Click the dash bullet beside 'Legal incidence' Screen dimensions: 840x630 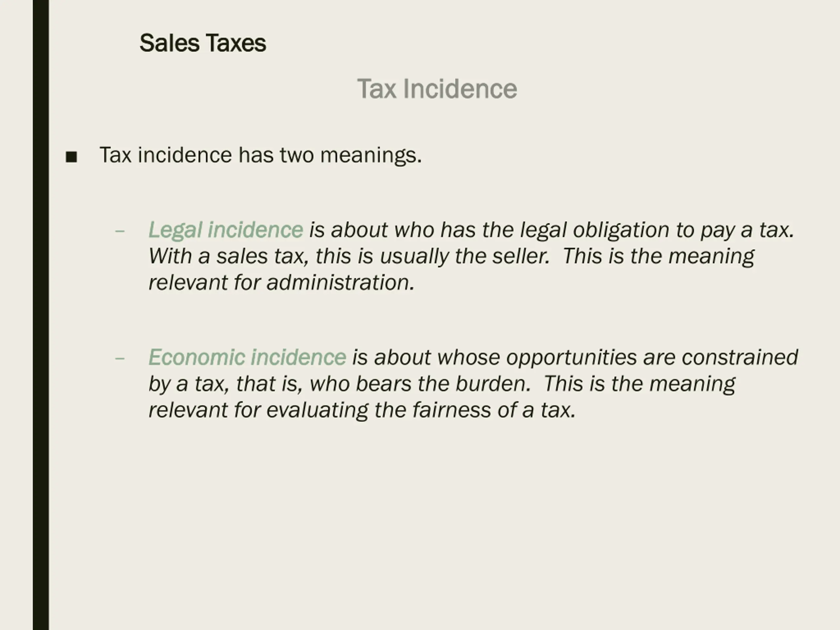[x=120, y=231]
